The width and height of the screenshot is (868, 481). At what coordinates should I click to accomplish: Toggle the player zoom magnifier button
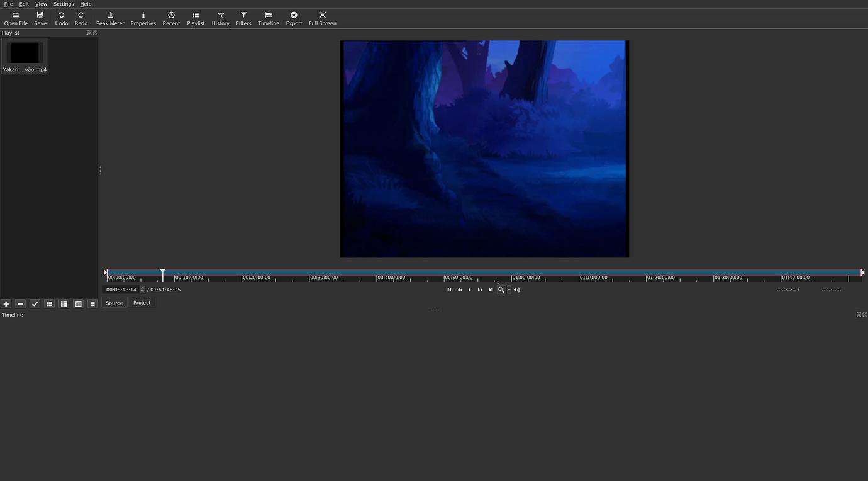pyautogui.click(x=501, y=290)
